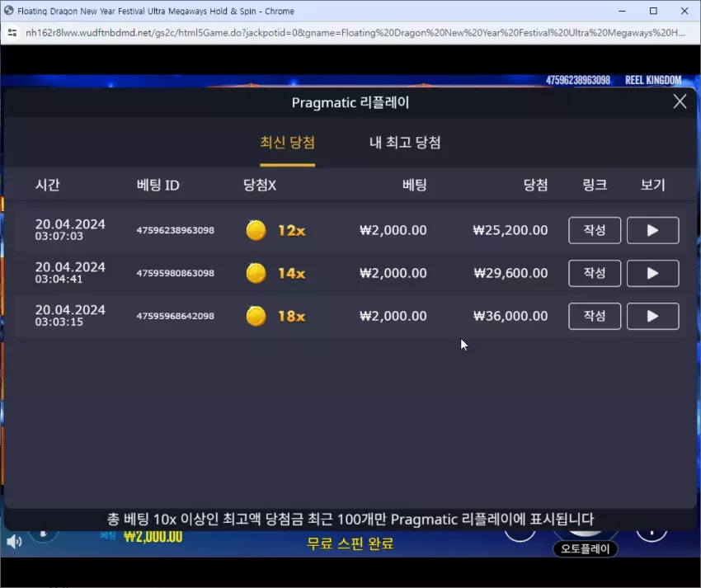Click the ₩29,600.00 win amount
The image size is (701, 588).
click(x=510, y=273)
